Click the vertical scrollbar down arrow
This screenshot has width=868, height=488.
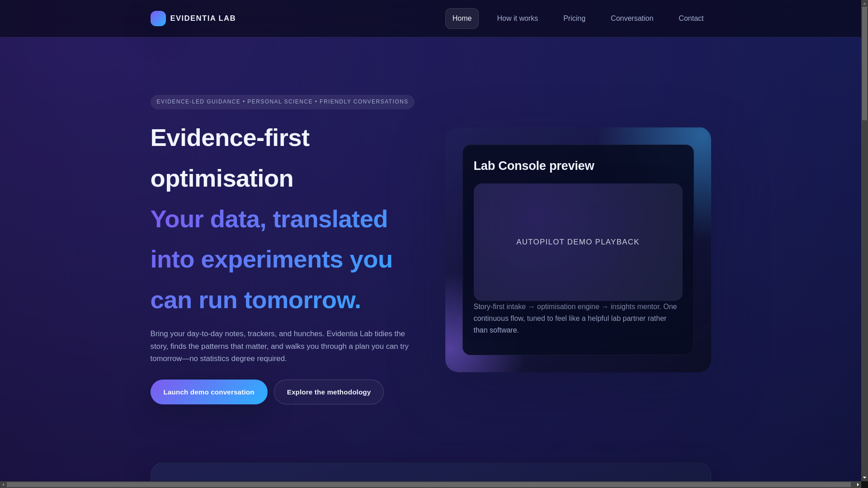tap(864, 478)
